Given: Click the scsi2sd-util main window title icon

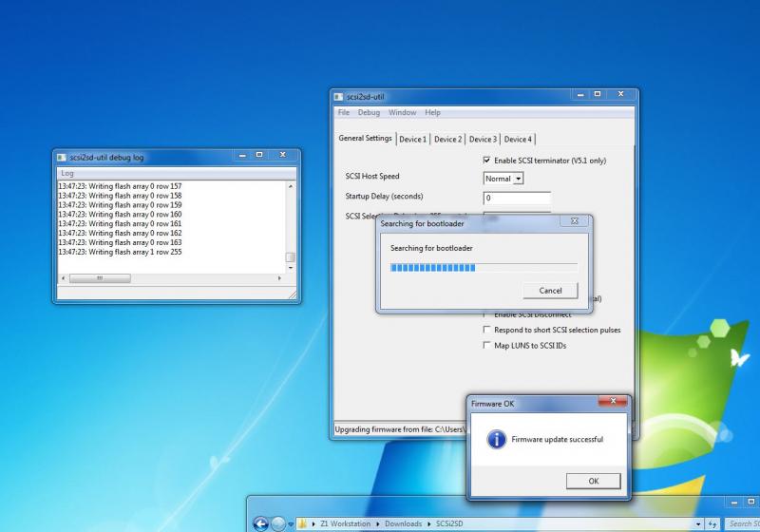Looking at the screenshot, I should point(338,96).
